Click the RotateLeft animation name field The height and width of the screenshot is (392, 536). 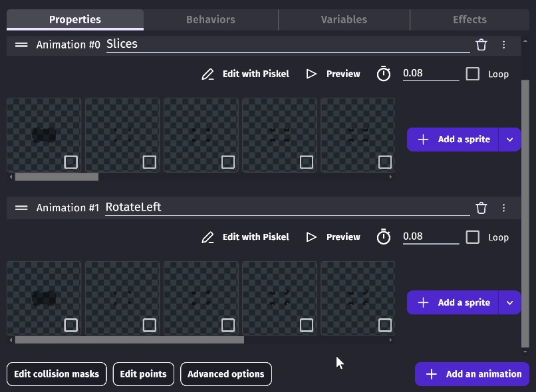point(286,207)
